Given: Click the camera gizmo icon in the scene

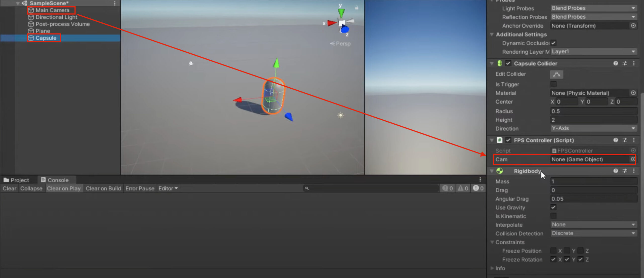Looking at the screenshot, I should coord(191,63).
